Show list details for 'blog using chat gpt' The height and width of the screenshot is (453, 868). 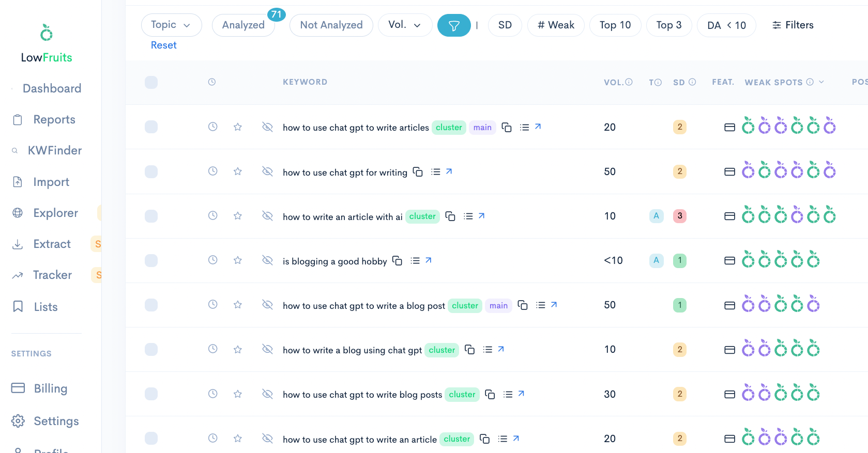tap(487, 350)
